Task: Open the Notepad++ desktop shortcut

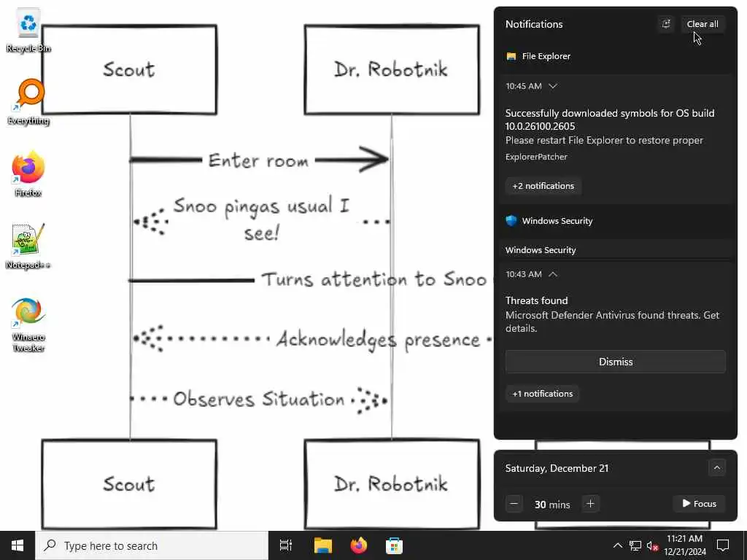Action: click(28, 246)
